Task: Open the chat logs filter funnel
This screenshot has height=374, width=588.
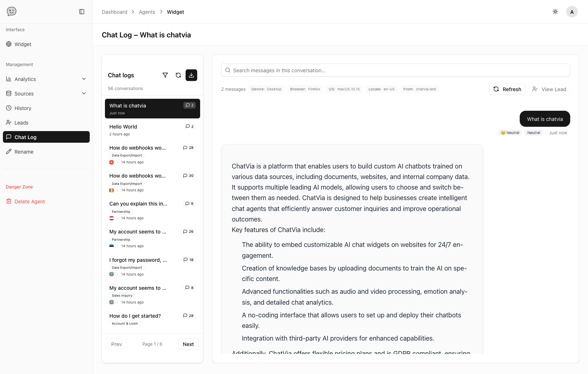Action: pos(165,75)
